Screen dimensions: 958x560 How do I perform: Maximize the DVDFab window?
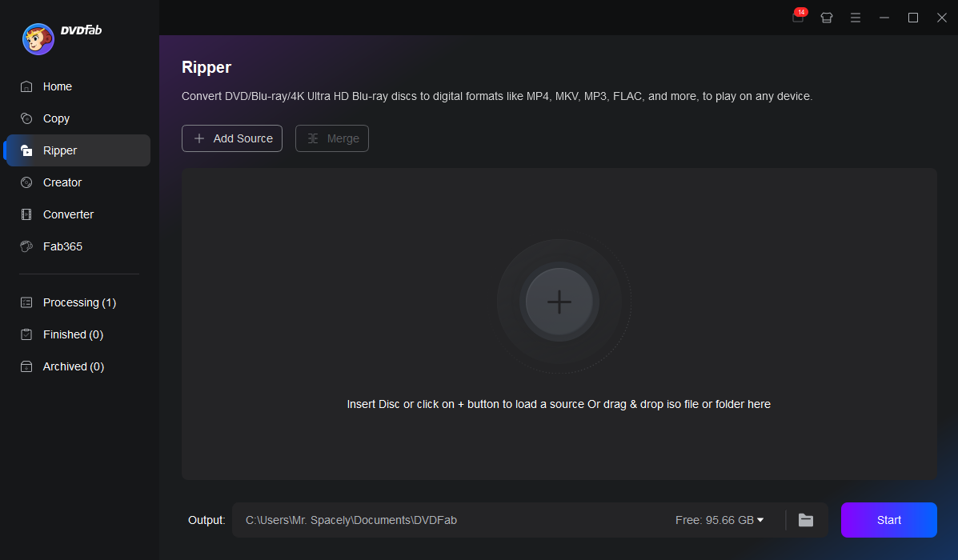913,18
